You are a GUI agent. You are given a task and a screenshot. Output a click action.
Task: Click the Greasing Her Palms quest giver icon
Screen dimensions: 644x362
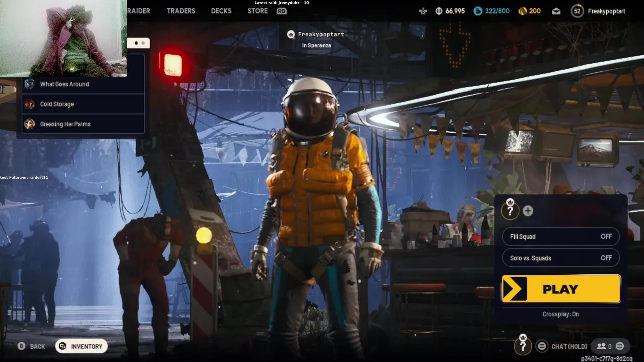pos(30,124)
